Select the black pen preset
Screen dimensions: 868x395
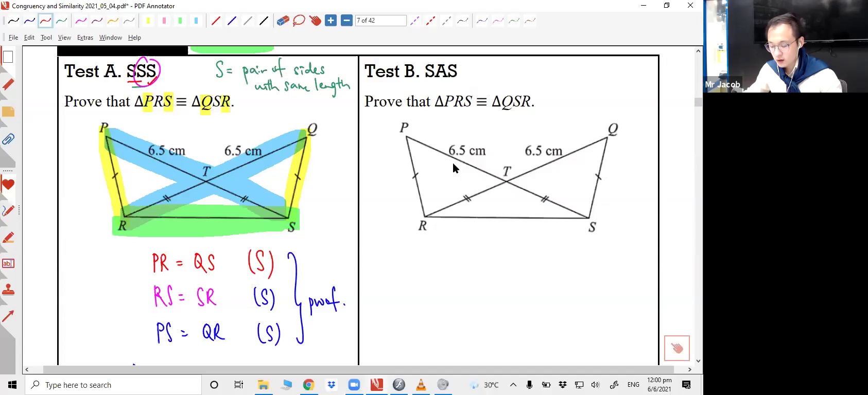13,21
